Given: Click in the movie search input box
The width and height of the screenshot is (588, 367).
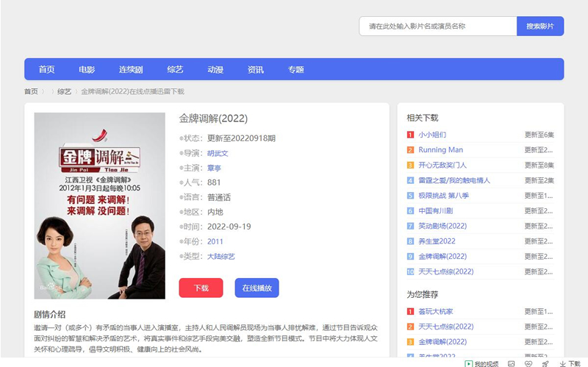Looking at the screenshot, I should [437, 26].
